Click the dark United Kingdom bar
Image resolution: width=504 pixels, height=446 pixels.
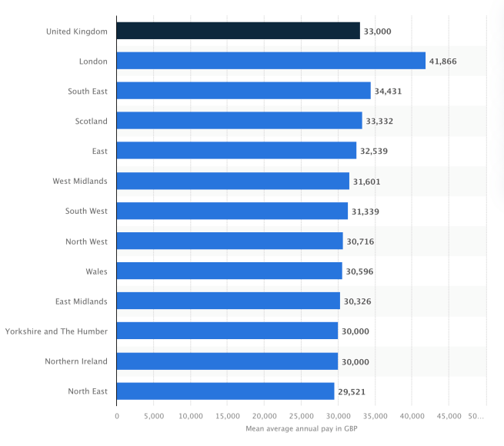[x=239, y=31]
